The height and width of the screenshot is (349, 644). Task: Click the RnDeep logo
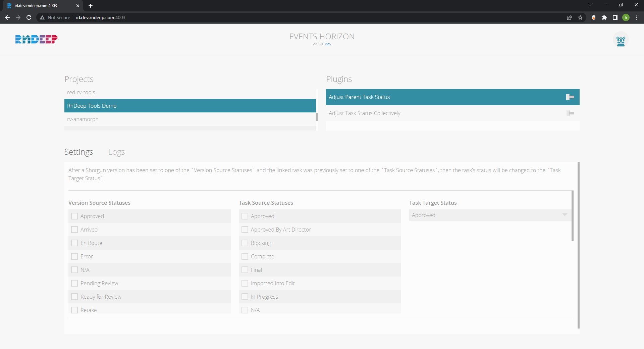[x=36, y=39]
